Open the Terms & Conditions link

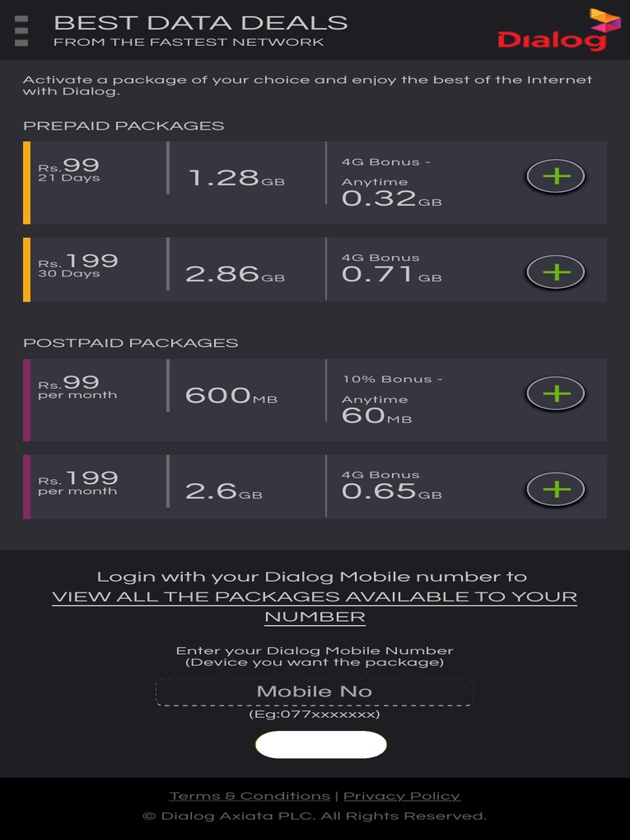[249, 796]
